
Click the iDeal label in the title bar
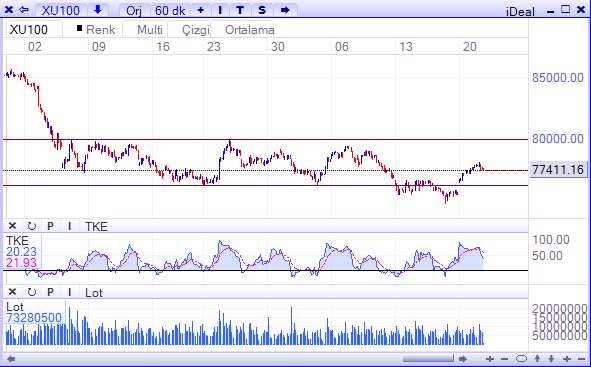(520, 11)
